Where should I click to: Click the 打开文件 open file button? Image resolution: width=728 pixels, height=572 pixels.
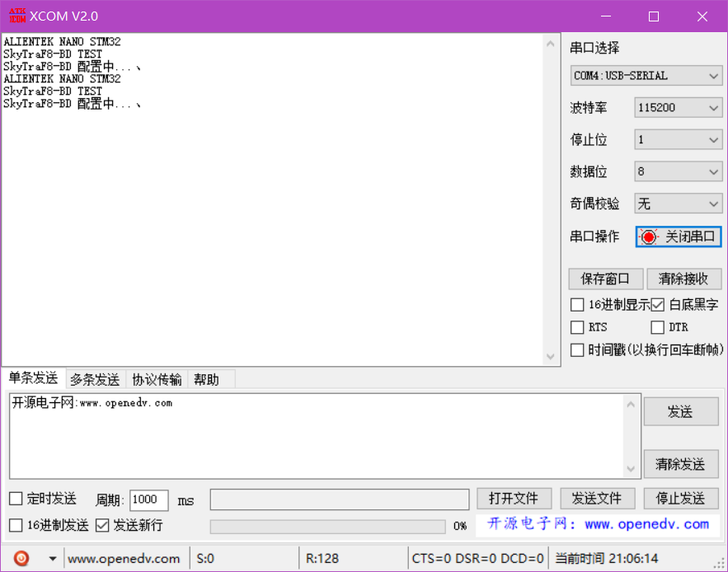514,498
